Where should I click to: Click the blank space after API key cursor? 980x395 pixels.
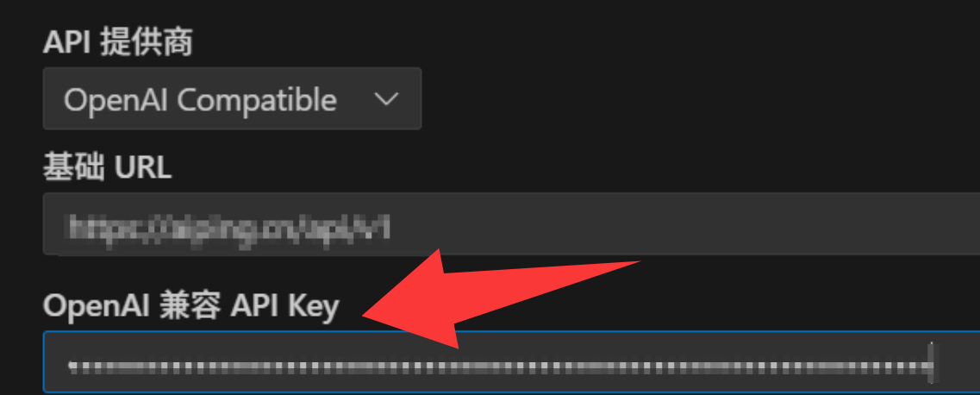pyautogui.click(x=958, y=363)
